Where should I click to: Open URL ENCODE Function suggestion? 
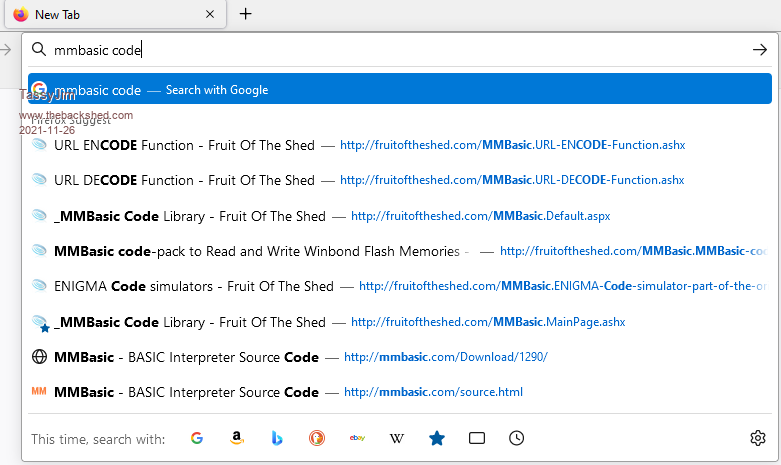(184, 145)
